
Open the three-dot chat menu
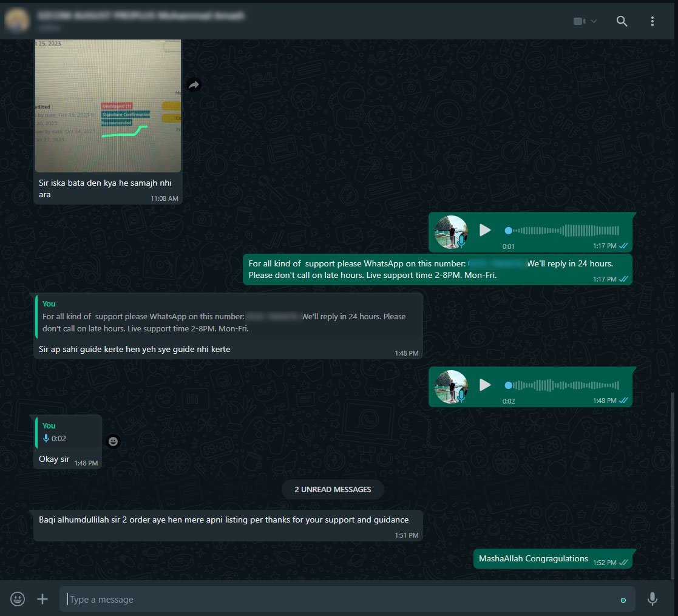(x=653, y=21)
